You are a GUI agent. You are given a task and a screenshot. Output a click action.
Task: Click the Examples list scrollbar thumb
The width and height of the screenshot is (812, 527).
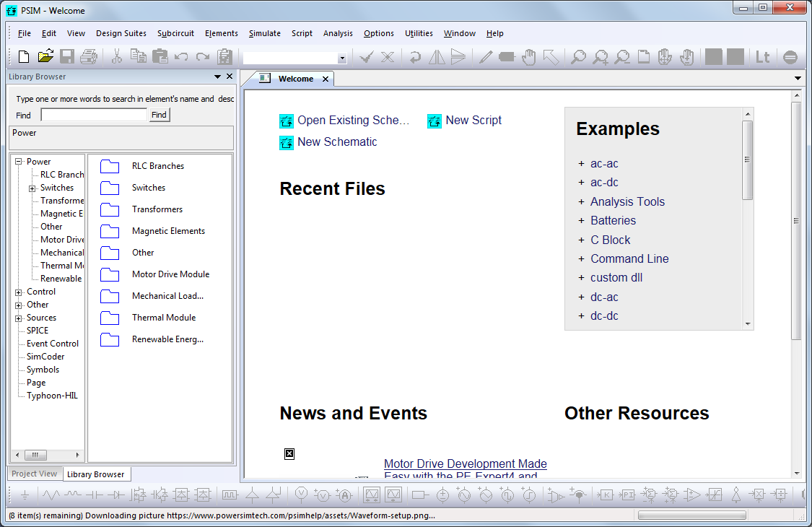(x=747, y=160)
